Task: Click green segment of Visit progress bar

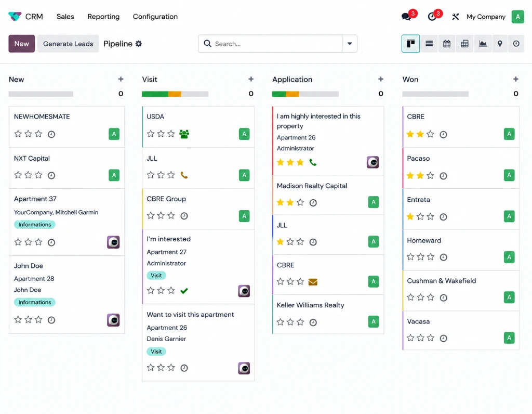Action: click(x=155, y=94)
